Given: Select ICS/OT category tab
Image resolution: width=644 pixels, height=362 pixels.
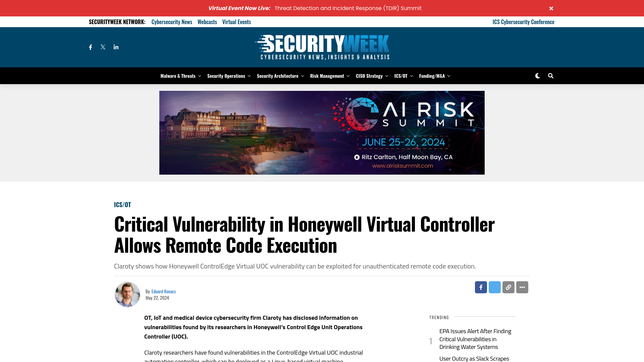Looking at the screenshot, I should pos(401,75).
